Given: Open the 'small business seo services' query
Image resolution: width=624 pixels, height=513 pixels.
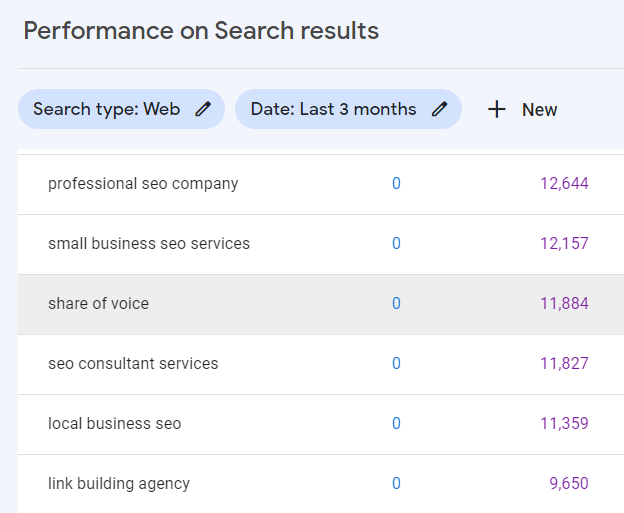Looking at the screenshot, I should click(x=149, y=243).
